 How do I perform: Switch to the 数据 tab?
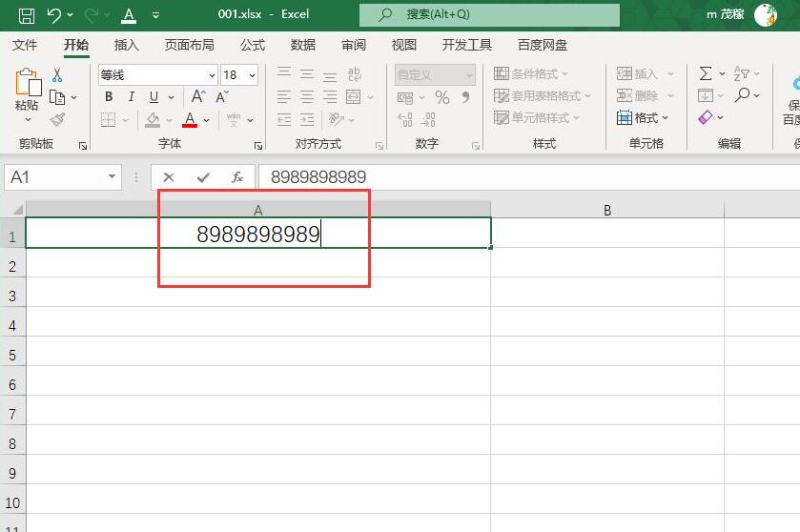302,45
